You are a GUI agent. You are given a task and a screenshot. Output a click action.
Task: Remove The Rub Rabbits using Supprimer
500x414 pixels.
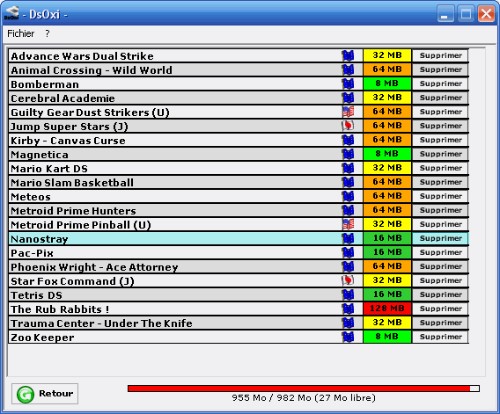coord(440,309)
